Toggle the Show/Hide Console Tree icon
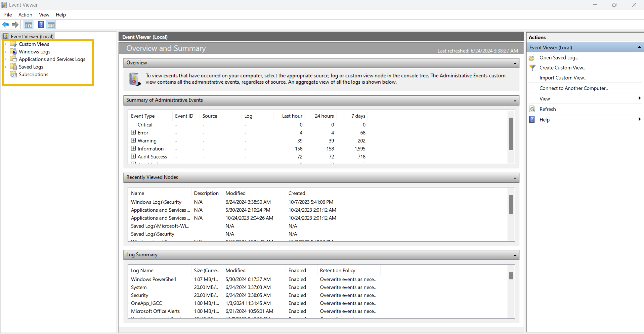Image resolution: width=644 pixels, height=334 pixels. pyautogui.click(x=29, y=25)
